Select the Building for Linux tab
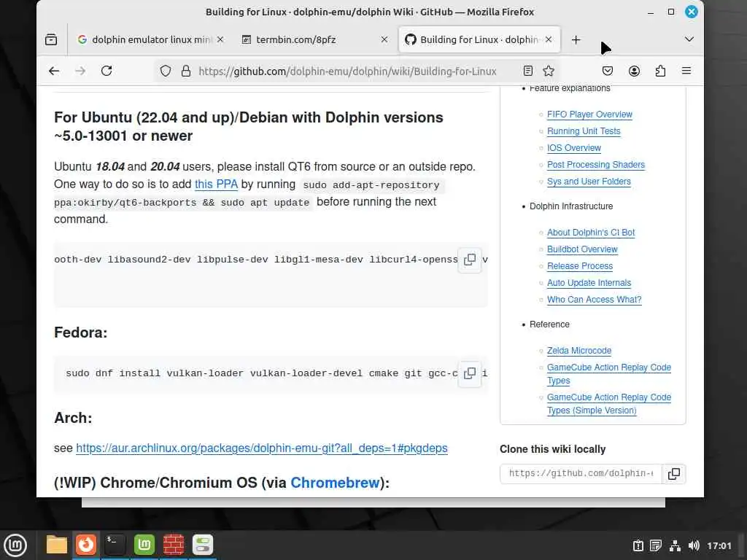This screenshot has width=747, height=560. pos(479,39)
